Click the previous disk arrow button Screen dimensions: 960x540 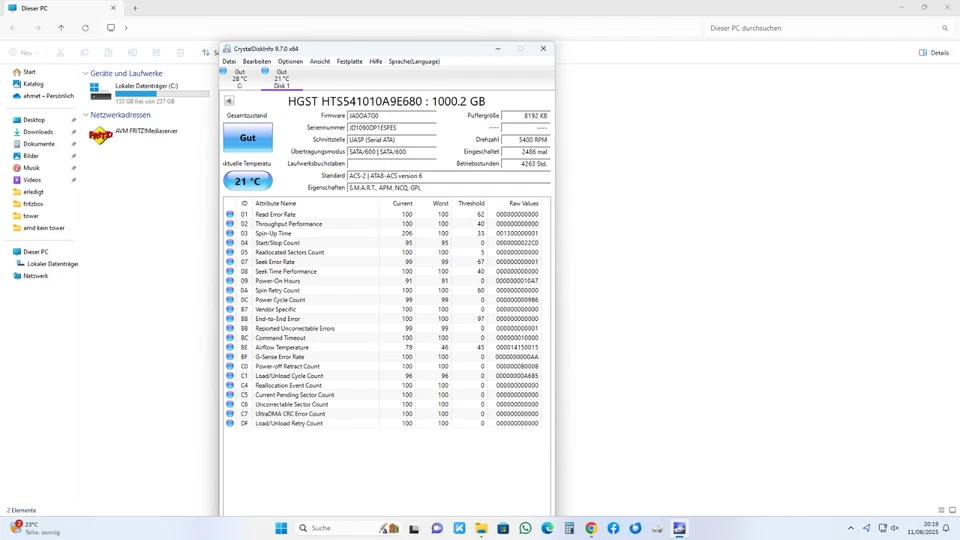(x=229, y=101)
